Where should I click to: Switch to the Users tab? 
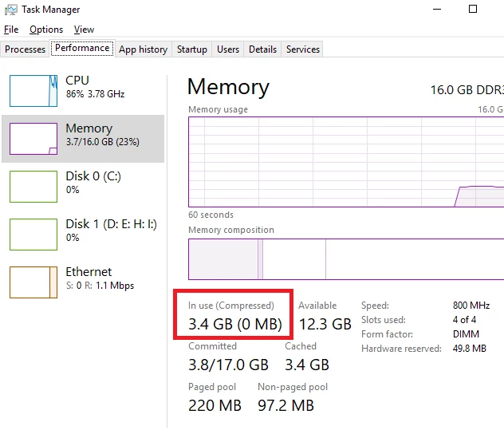click(x=228, y=49)
